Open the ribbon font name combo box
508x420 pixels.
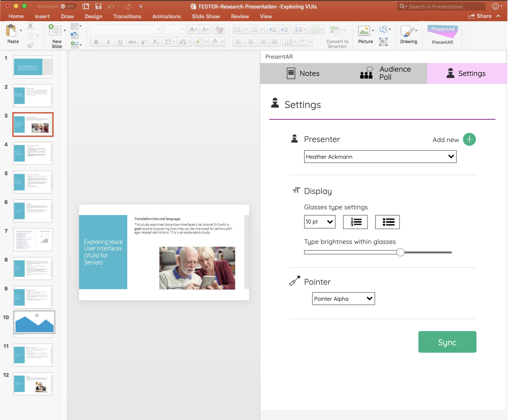(126, 30)
